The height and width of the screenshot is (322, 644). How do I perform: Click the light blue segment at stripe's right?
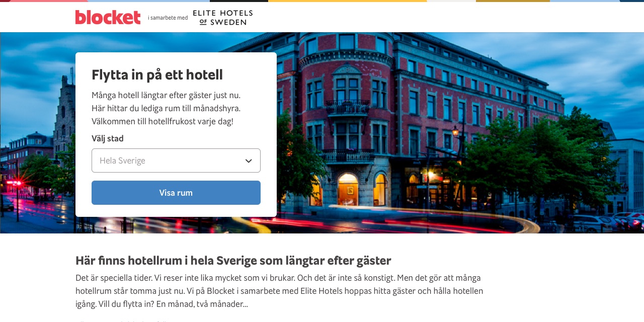(585, 1)
